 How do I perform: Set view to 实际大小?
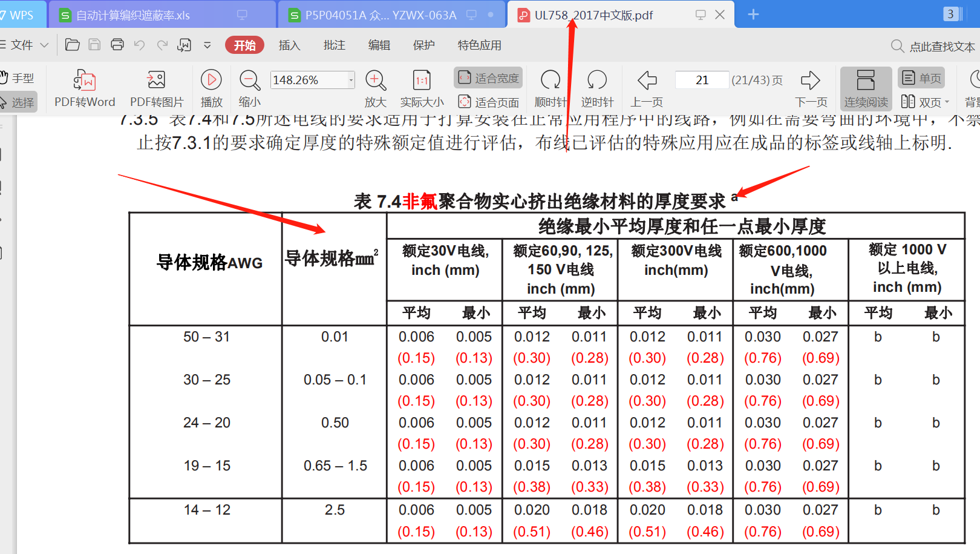422,81
